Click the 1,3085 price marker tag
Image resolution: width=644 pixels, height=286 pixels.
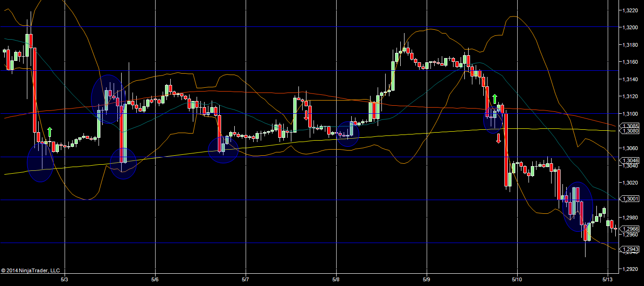(630, 126)
